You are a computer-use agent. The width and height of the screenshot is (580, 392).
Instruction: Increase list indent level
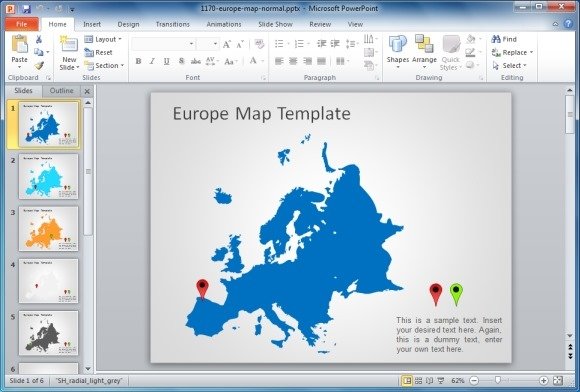pyautogui.click(x=335, y=44)
